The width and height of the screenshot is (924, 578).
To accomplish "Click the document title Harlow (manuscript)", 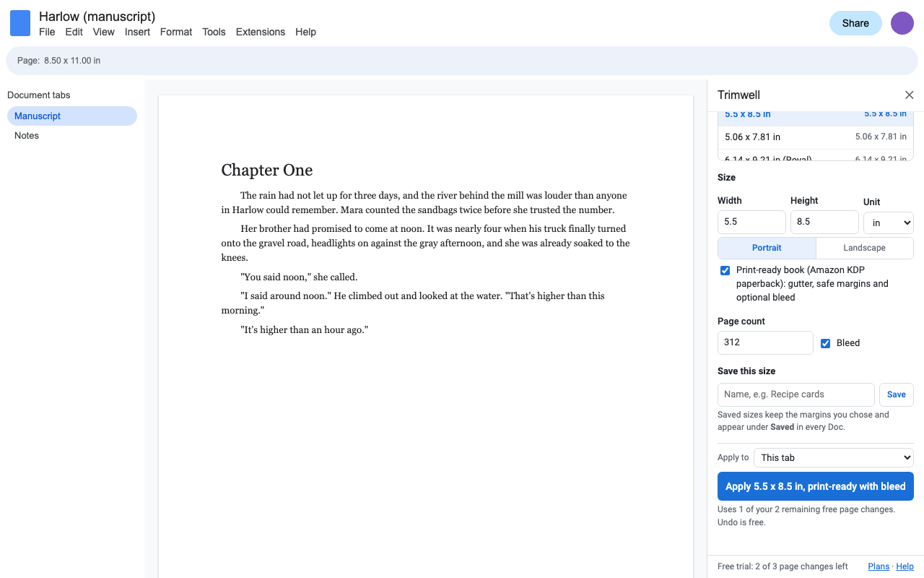I will pyautogui.click(x=97, y=16).
